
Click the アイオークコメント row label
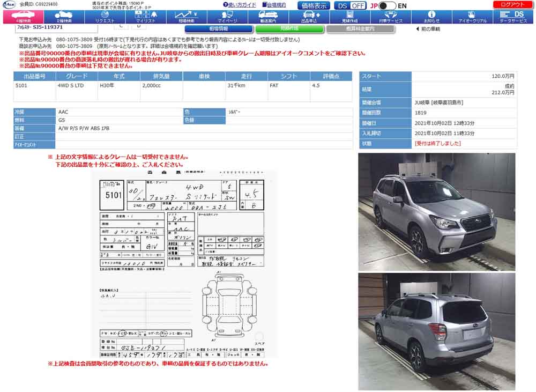[x=34, y=145]
